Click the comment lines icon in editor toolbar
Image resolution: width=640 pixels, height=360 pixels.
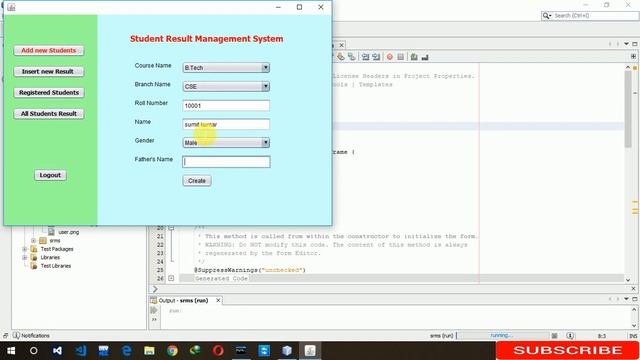pos(414,57)
